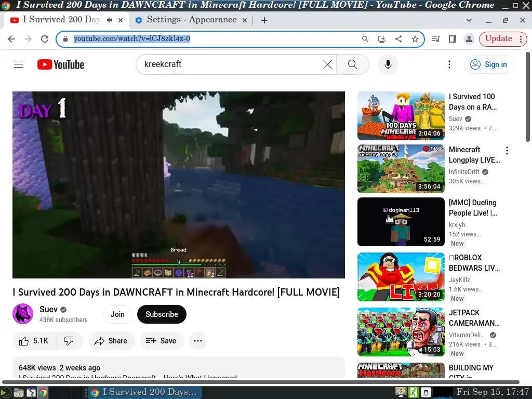View site information lock icon
This screenshot has width=532, height=399.
coord(65,38)
